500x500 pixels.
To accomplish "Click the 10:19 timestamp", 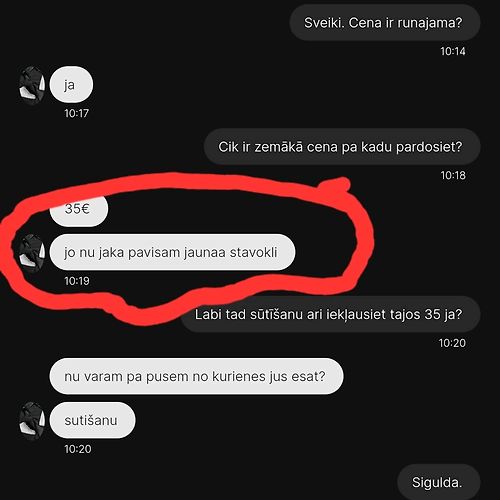I will coord(77,281).
